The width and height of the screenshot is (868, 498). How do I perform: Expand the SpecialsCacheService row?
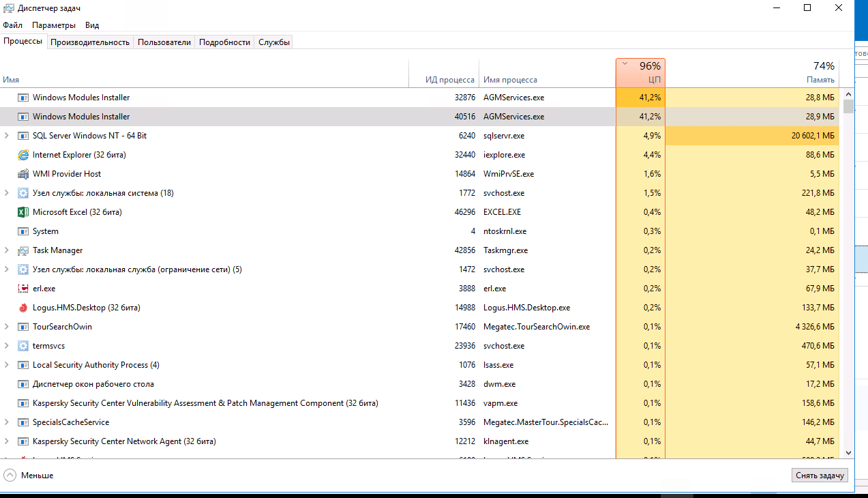(7, 422)
